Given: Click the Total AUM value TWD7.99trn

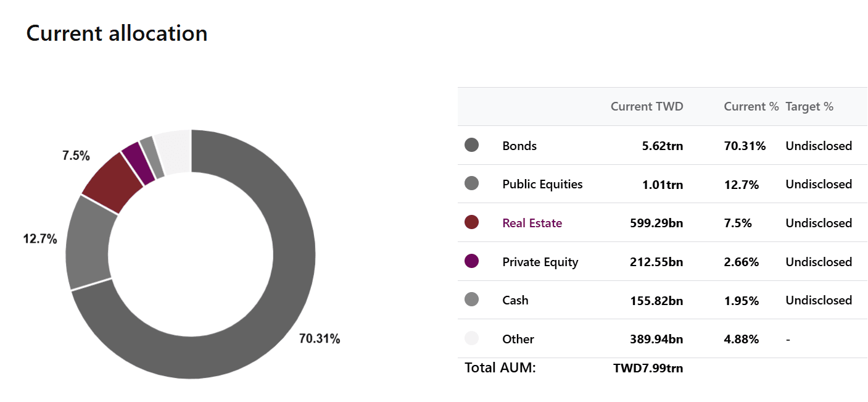Looking at the screenshot, I should click(x=648, y=369).
